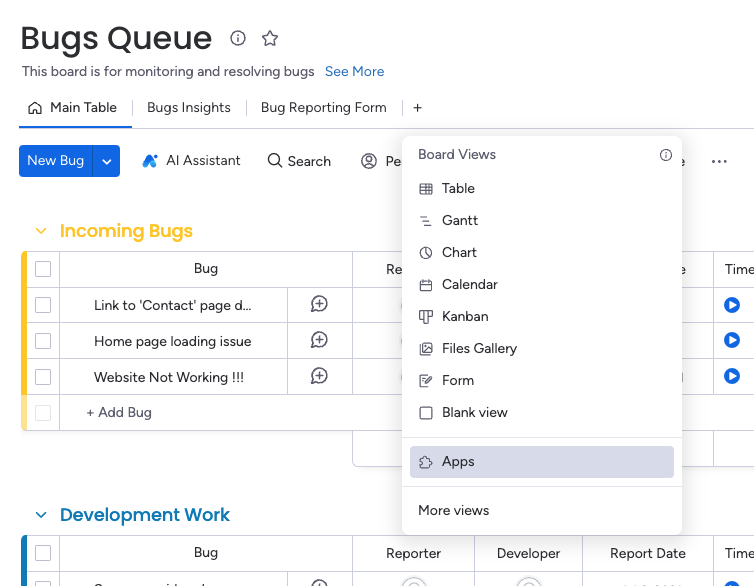Screen dimensions: 754x586
Task: Click the board description text
Action: coord(168,72)
